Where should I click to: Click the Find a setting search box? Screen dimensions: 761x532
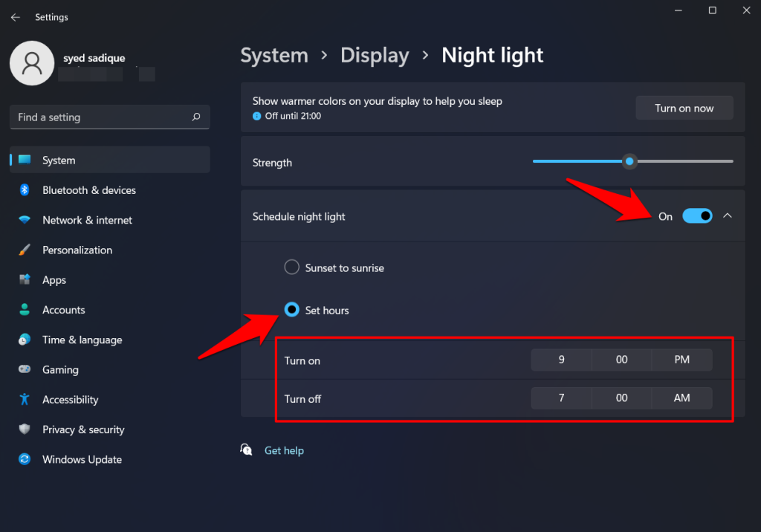109,117
